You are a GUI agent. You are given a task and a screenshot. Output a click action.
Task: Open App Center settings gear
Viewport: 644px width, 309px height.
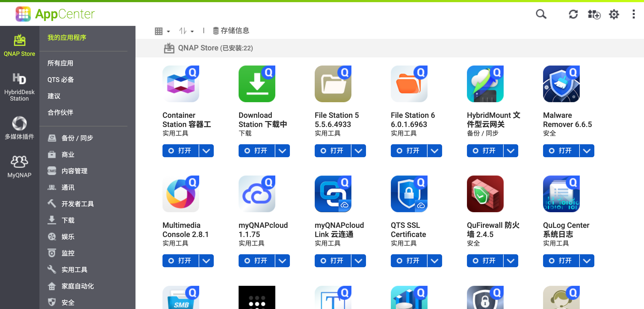click(x=614, y=14)
